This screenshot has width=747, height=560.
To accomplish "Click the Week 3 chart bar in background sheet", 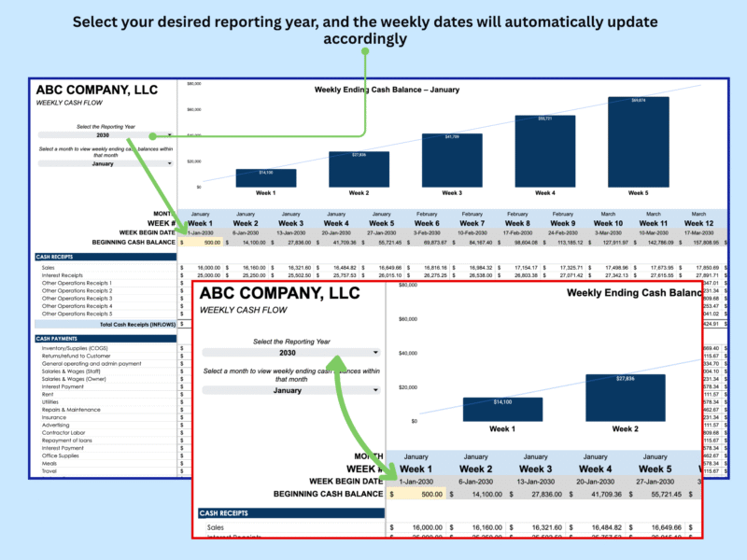I will pos(452,160).
